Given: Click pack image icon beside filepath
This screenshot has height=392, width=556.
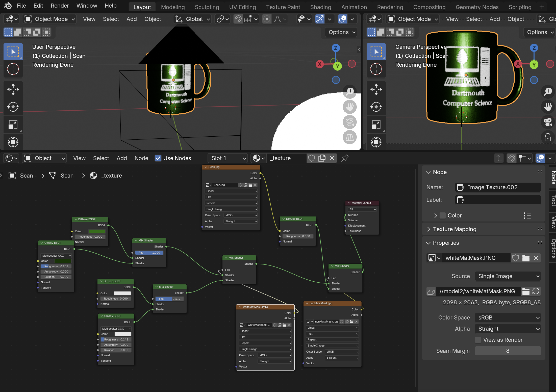Looking at the screenshot, I should 431,291.
